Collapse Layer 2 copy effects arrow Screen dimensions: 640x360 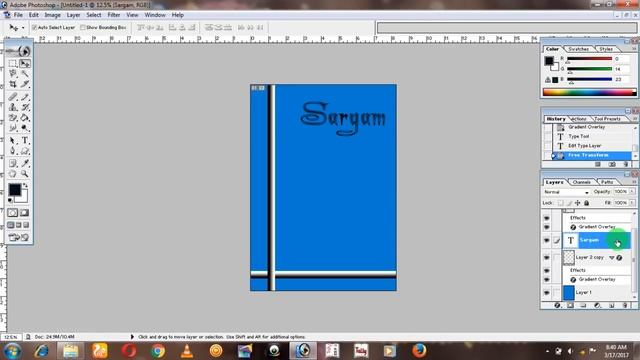coord(611,258)
